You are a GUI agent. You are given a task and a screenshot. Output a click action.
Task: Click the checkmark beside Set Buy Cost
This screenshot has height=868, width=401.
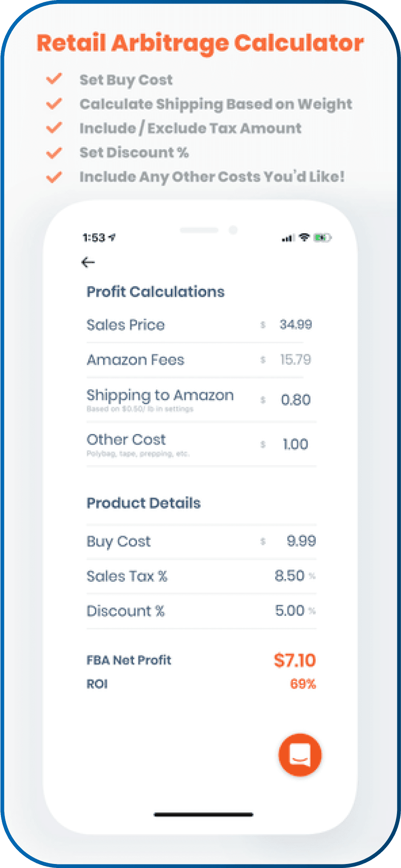point(54,79)
